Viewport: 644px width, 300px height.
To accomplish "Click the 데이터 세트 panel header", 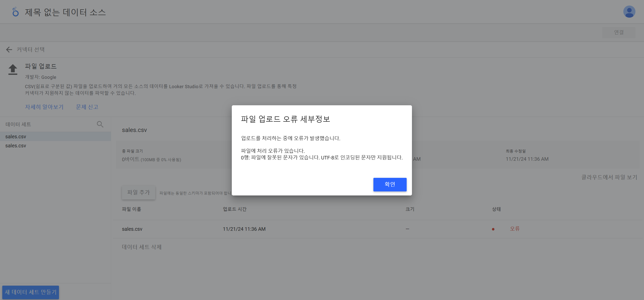I will click(x=18, y=124).
